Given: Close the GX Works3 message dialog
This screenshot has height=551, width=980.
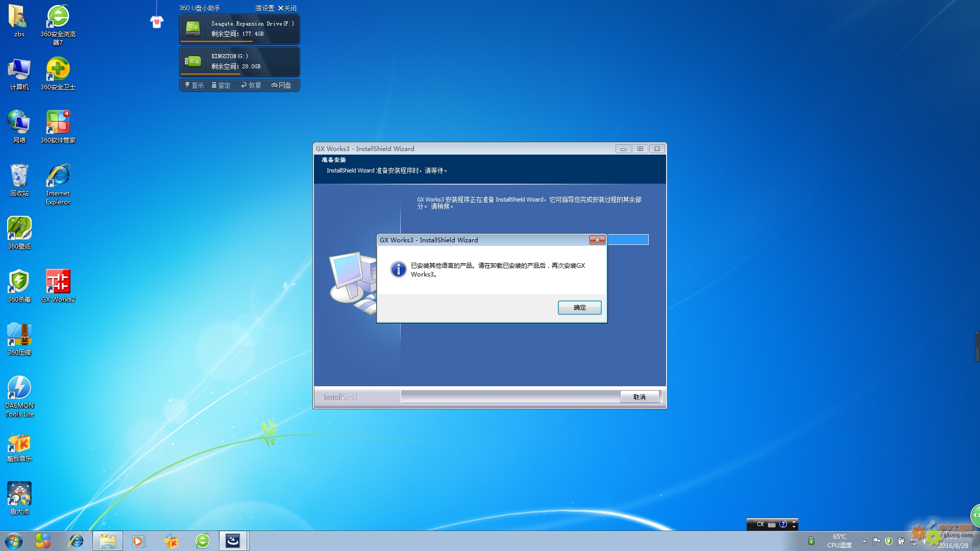Looking at the screenshot, I should (x=597, y=240).
